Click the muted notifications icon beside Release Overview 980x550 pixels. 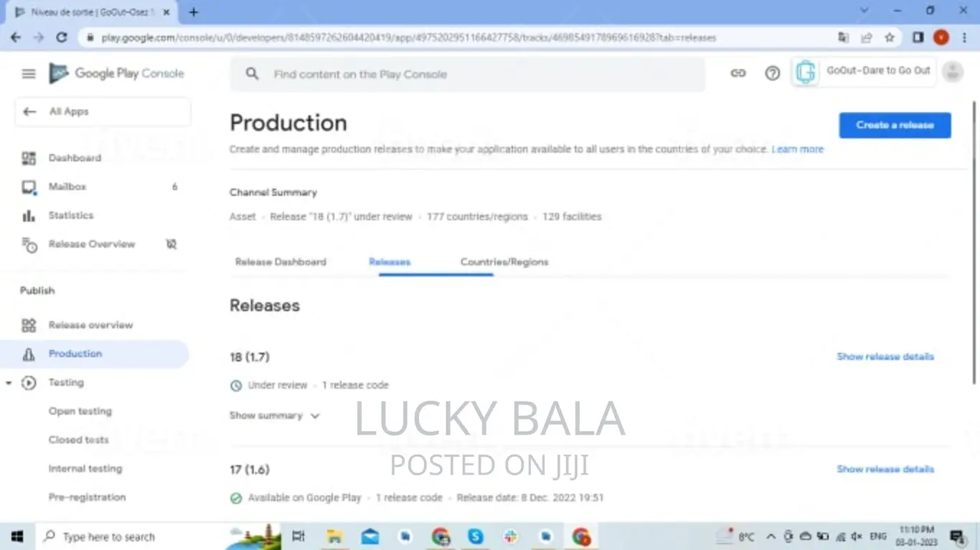[x=171, y=245]
